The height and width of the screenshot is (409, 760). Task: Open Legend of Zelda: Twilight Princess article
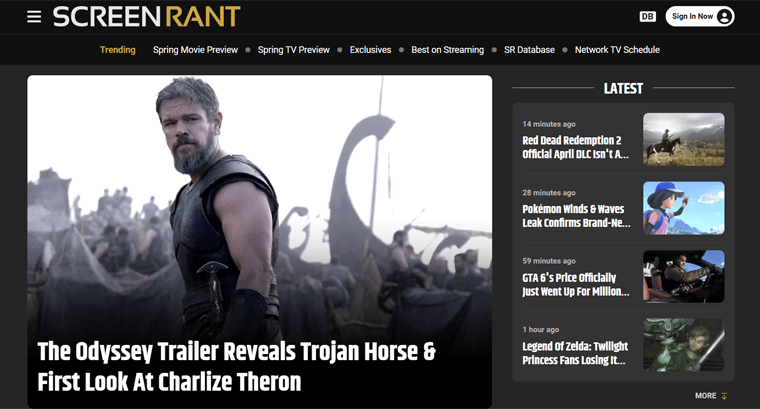pyautogui.click(x=575, y=353)
